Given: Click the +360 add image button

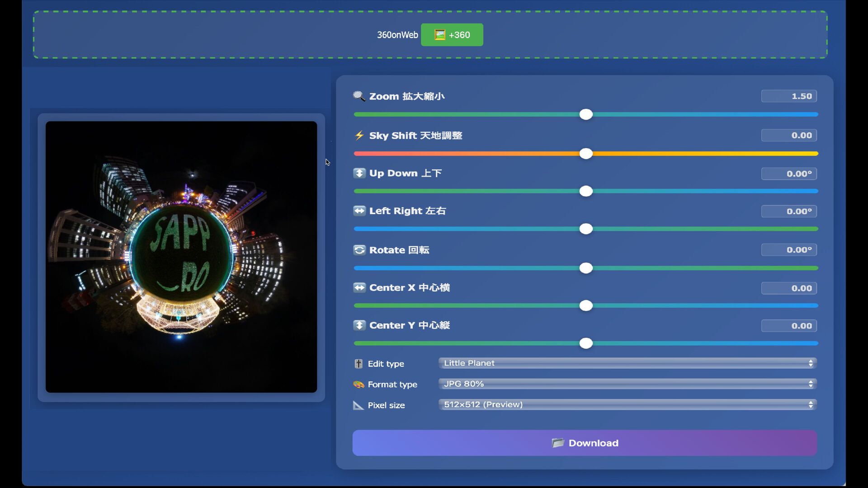Looking at the screenshot, I should coord(452,35).
